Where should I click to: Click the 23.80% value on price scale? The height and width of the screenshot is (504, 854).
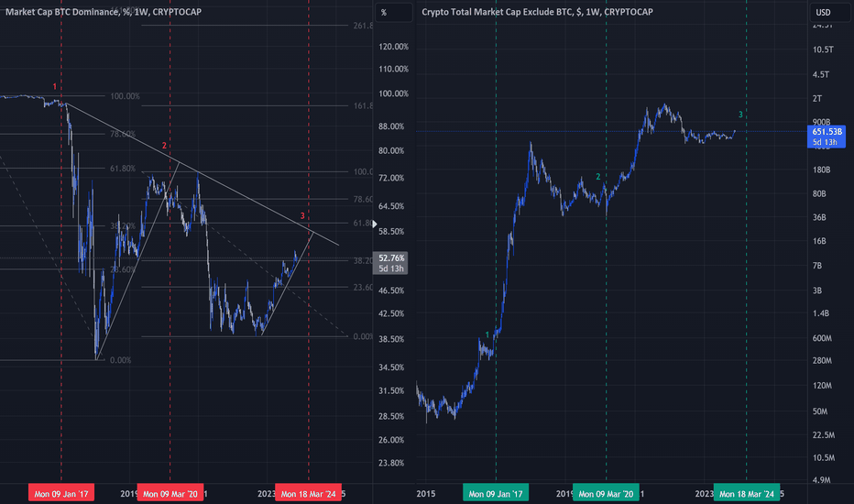tap(391, 463)
